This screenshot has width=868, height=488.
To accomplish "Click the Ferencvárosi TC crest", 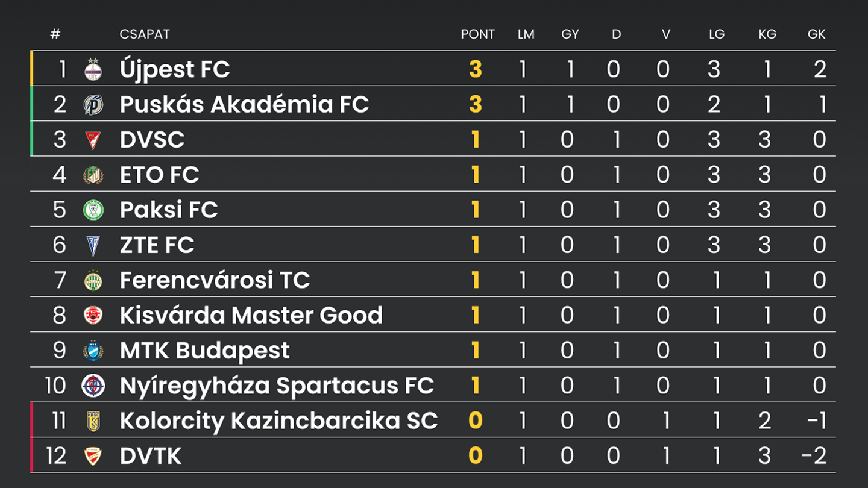I will pos(93,281).
